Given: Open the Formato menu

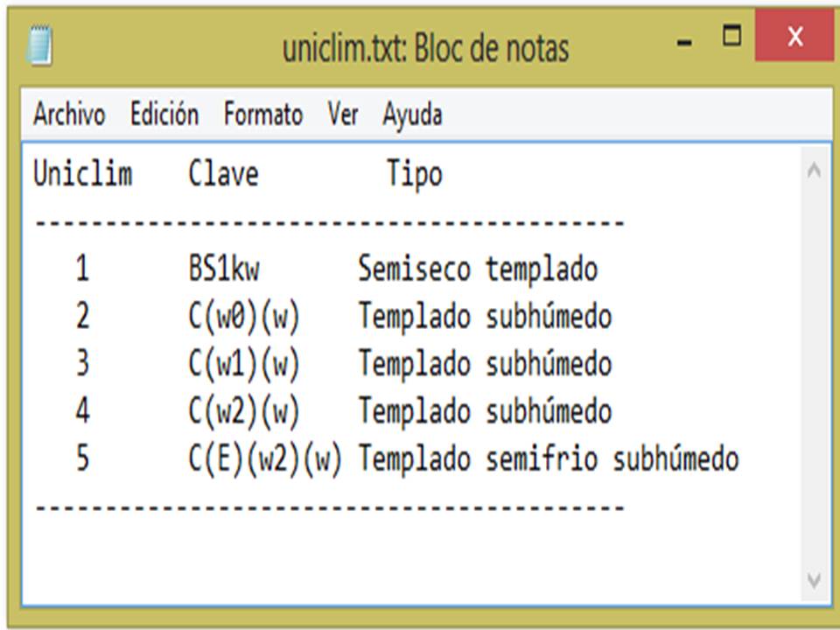Looking at the screenshot, I should pos(262,115).
